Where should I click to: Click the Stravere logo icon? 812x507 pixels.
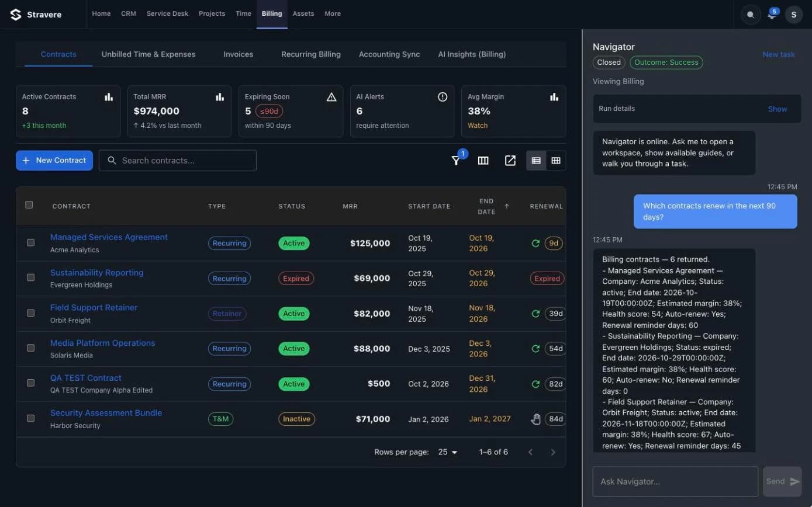tap(16, 14)
